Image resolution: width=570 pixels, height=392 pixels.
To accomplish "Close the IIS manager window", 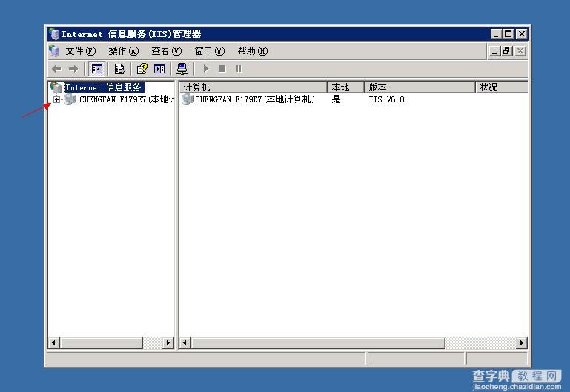I will point(521,34).
